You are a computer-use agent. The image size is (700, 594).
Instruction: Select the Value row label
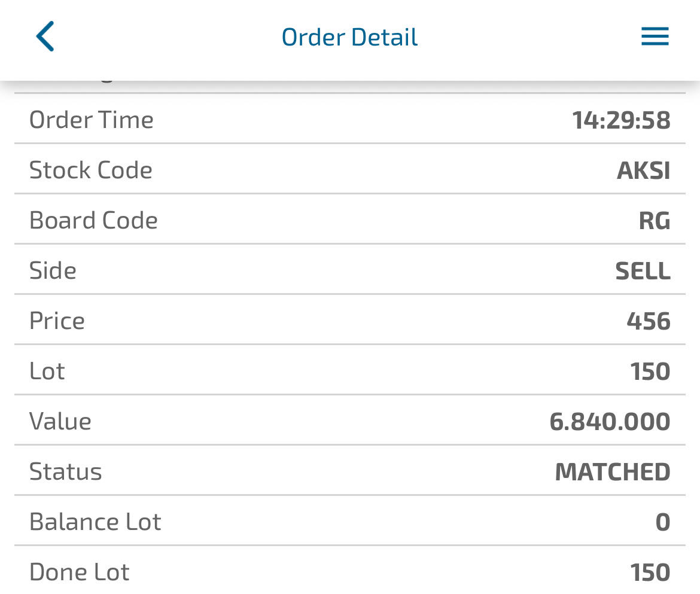click(60, 422)
